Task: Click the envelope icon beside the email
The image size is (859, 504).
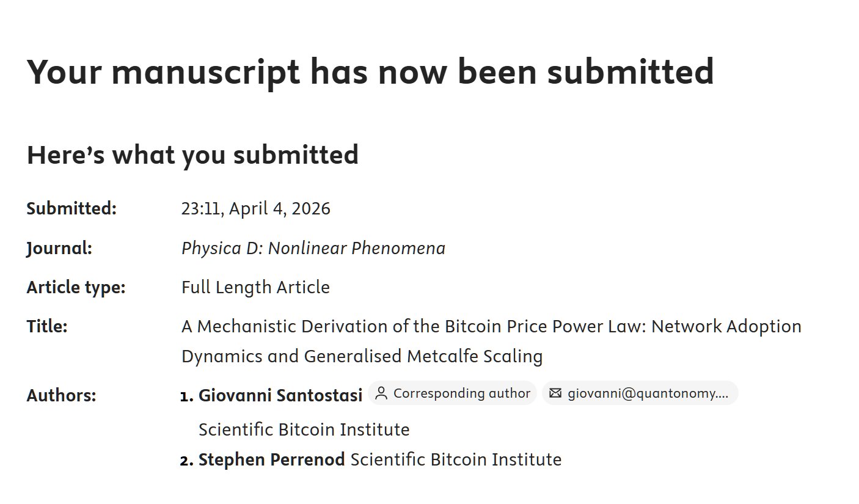Action: [x=555, y=393]
